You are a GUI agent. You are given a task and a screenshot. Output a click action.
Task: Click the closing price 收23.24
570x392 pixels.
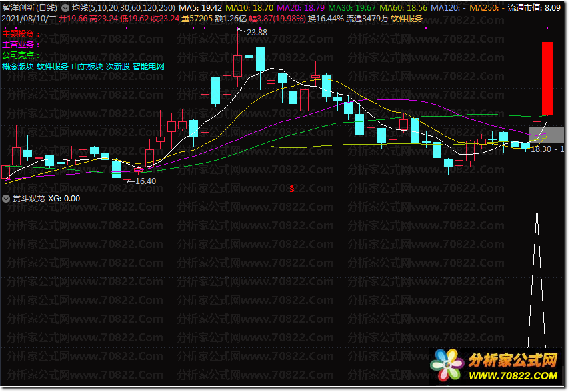pyautogui.click(x=165, y=19)
